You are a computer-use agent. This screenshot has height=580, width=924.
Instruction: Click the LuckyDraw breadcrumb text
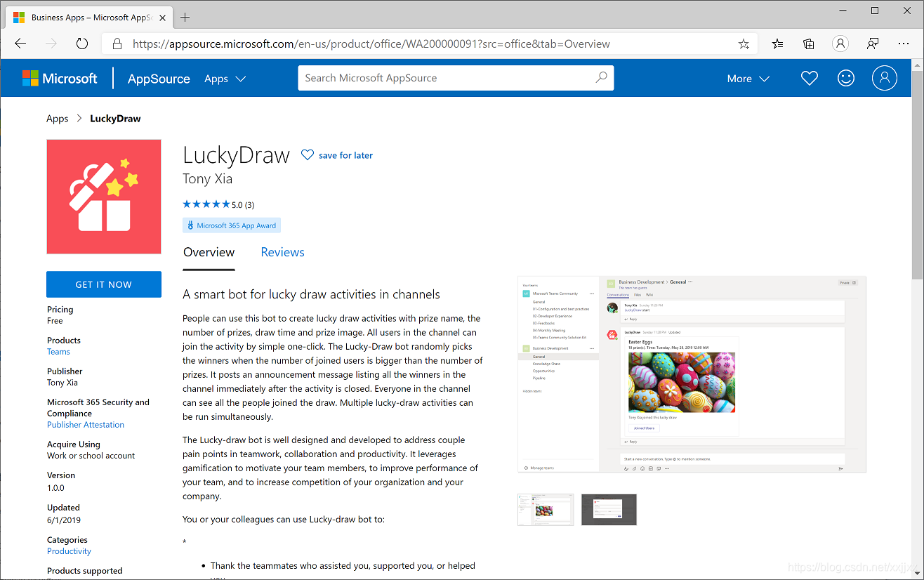[x=115, y=119]
